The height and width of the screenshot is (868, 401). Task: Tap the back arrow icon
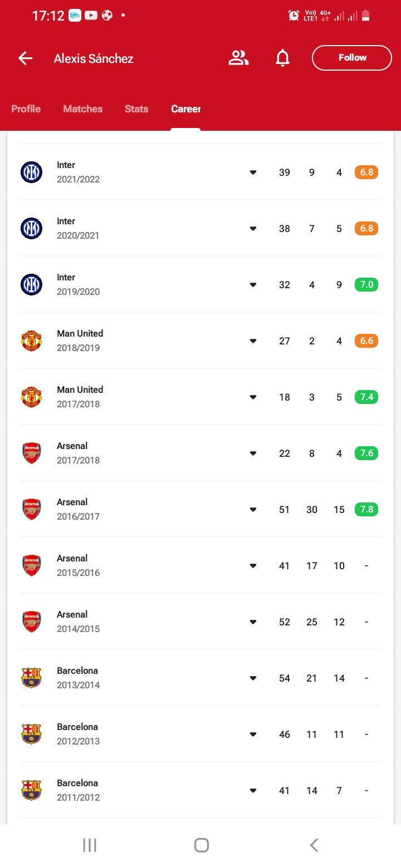(26, 58)
